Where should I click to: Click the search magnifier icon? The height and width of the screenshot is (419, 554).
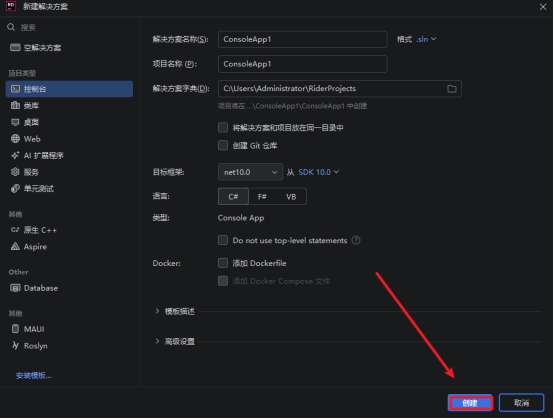(11, 27)
